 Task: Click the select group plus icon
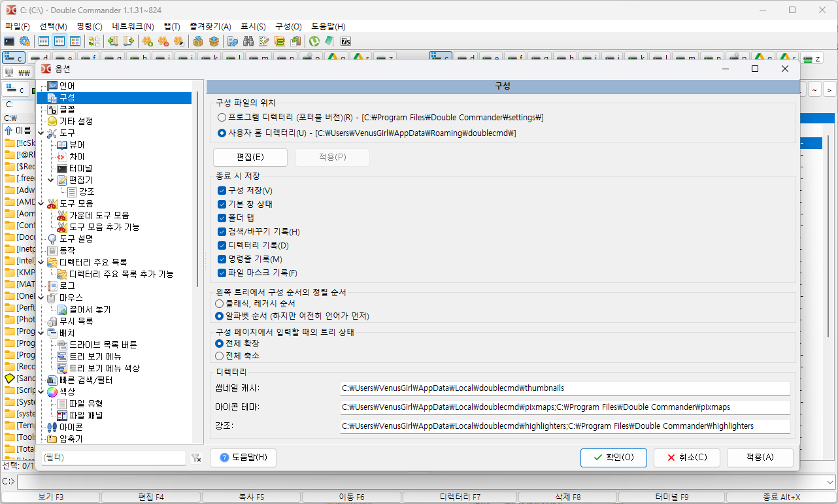148,41
